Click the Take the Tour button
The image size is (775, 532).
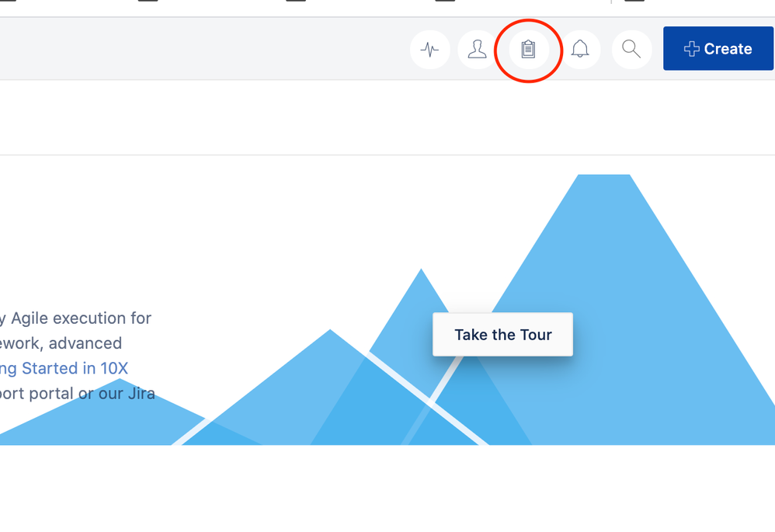pos(502,335)
